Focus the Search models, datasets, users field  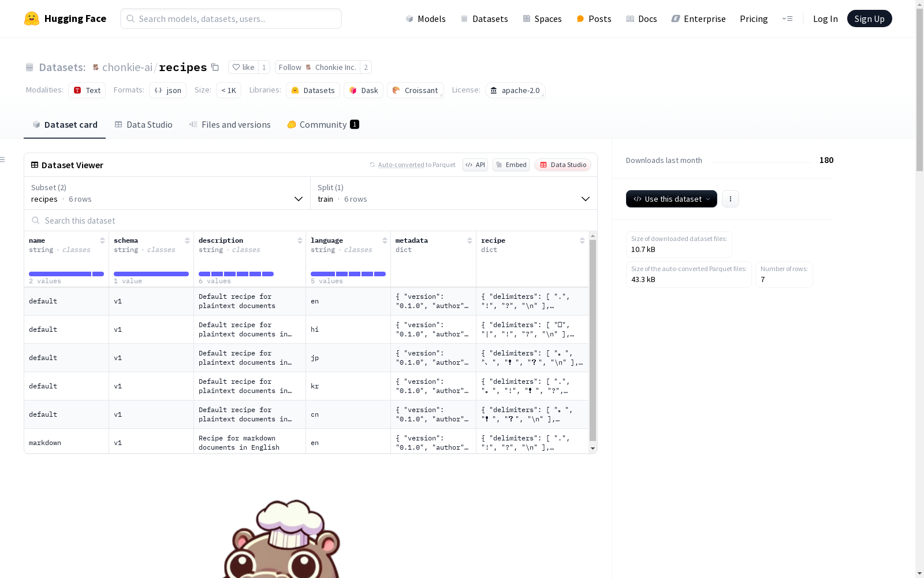click(x=231, y=18)
